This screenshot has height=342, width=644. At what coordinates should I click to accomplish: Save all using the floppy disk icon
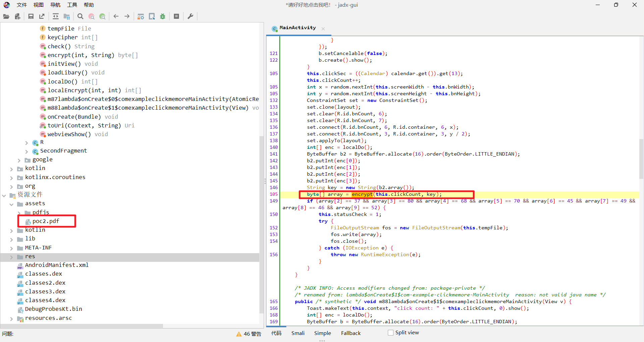click(x=31, y=16)
